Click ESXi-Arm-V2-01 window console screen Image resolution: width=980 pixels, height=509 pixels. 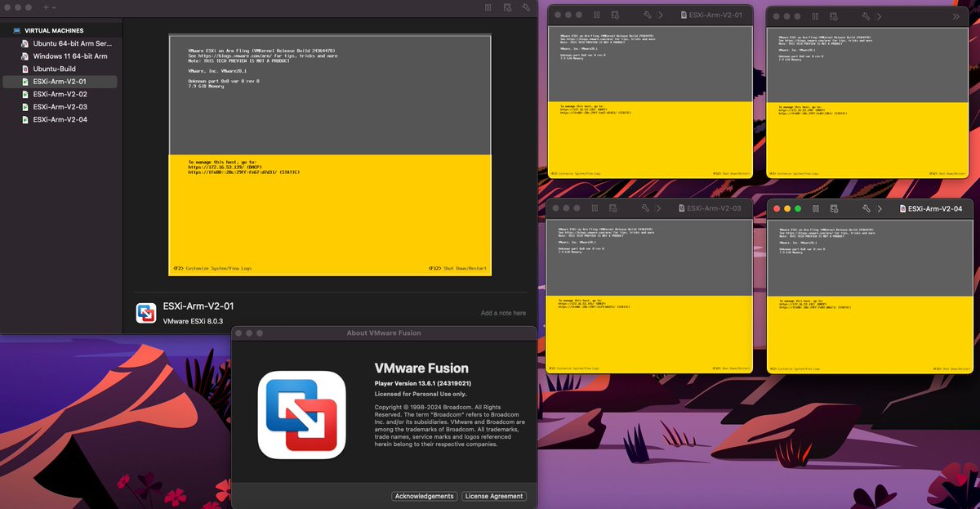tap(649, 102)
